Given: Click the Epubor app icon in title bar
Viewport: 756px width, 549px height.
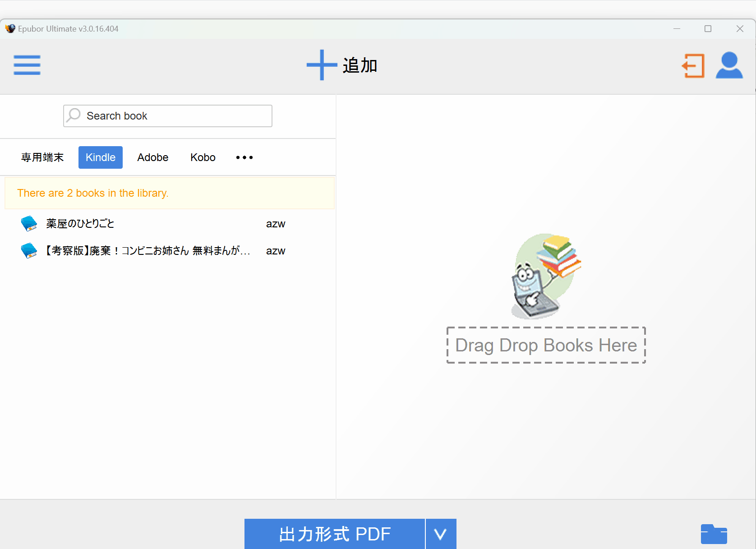Looking at the screenshot, I should tap(10, 28).
